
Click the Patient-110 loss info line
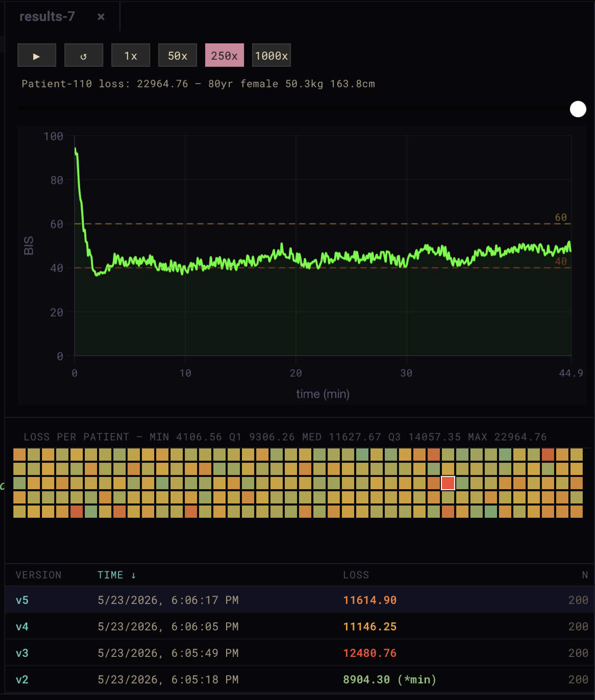pyautogui.click(x=198, y=84)
